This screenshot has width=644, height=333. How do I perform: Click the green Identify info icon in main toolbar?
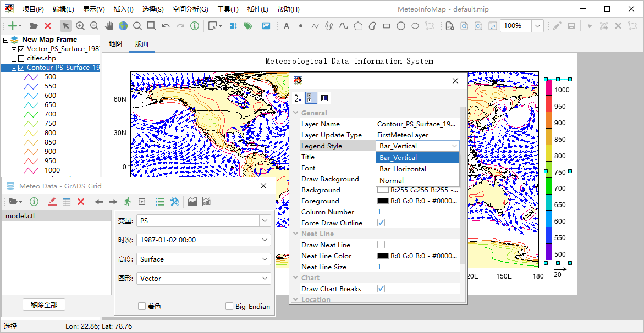click(195, 26)
